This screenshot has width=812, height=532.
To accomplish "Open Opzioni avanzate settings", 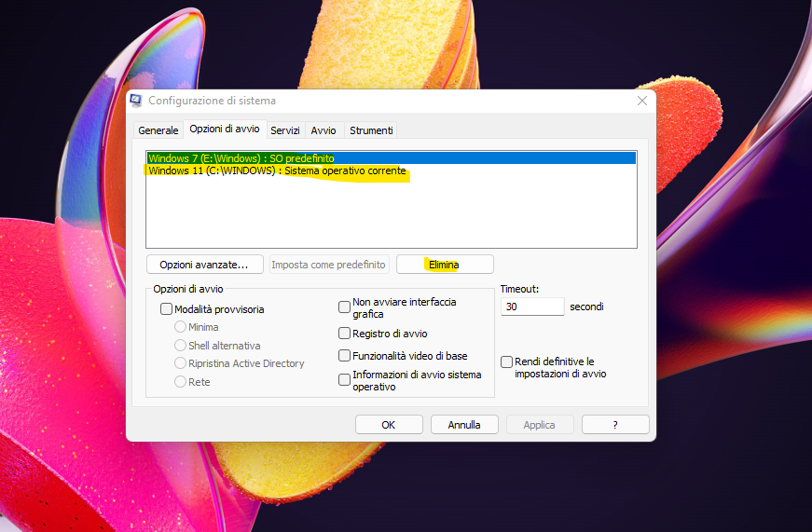I will coord(204,265).
